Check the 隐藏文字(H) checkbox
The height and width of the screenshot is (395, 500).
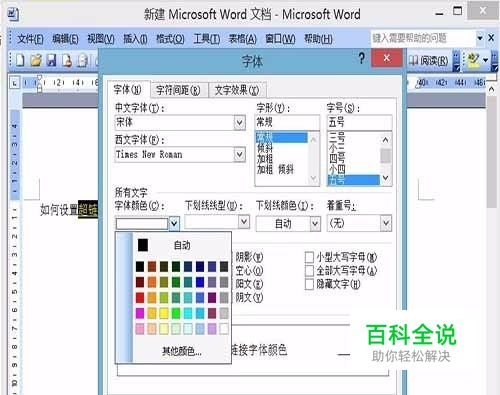point(309,284)
